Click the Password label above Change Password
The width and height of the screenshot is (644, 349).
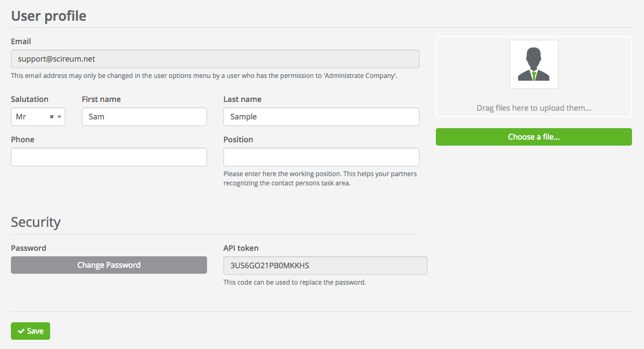click(28, 248)
